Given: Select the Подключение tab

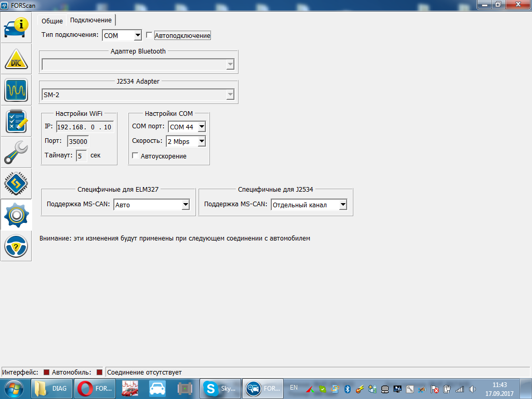Looking at the screenshot, I should 91,20.
